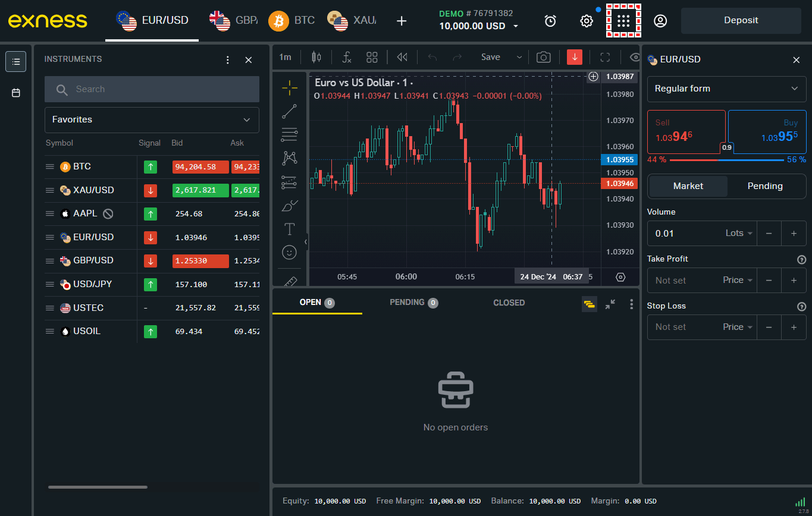Increase Take Profit with plus button
Image resolution: width=812 pixels, height=516 pixels.
pos(794,281)
